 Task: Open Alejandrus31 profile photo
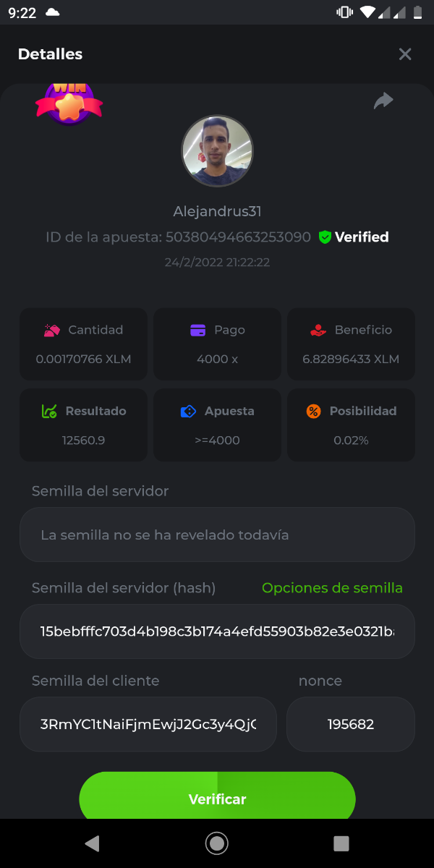click(217, 151)
